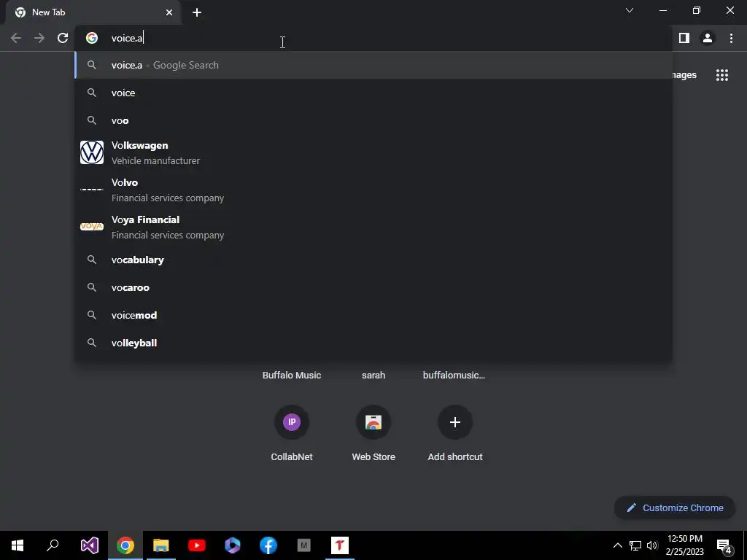Open the buffalomusic... shortcut
This screenshot has width=747, height=560.
[454, 376]
